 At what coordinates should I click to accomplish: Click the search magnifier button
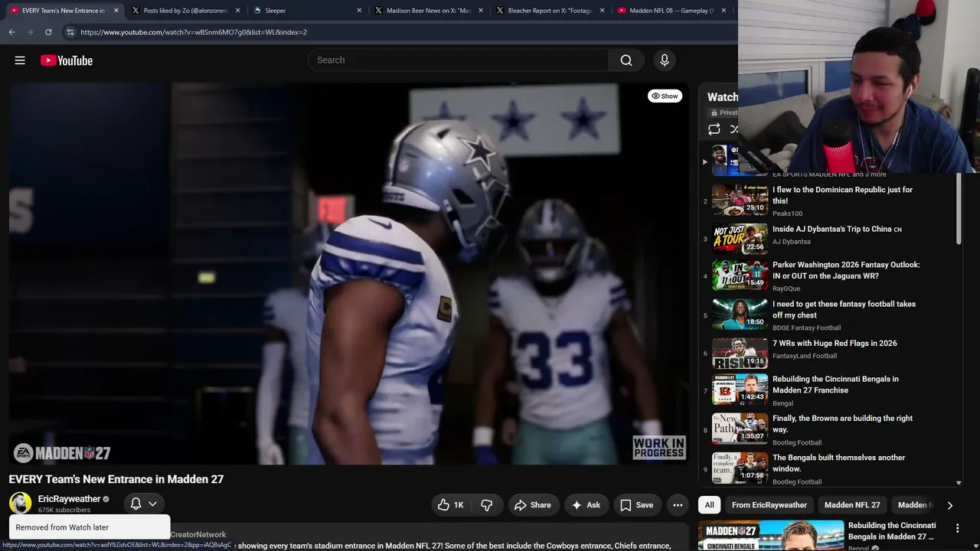[x=626, y=60]
